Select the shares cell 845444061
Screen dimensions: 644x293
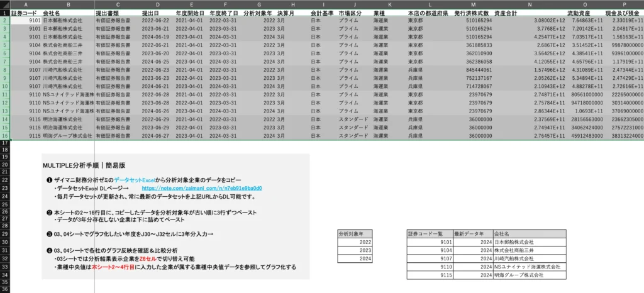point(474,70)
